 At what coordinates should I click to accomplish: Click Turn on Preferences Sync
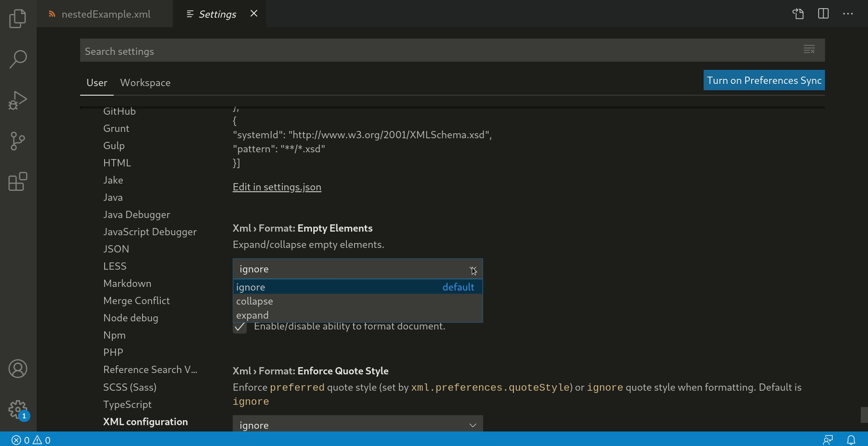coord(764,80)
